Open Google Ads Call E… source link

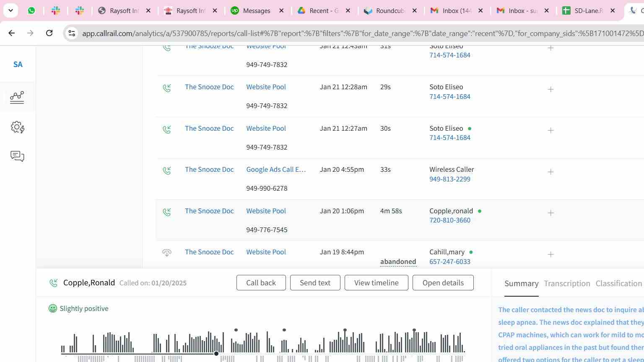[x=276, y=169]
